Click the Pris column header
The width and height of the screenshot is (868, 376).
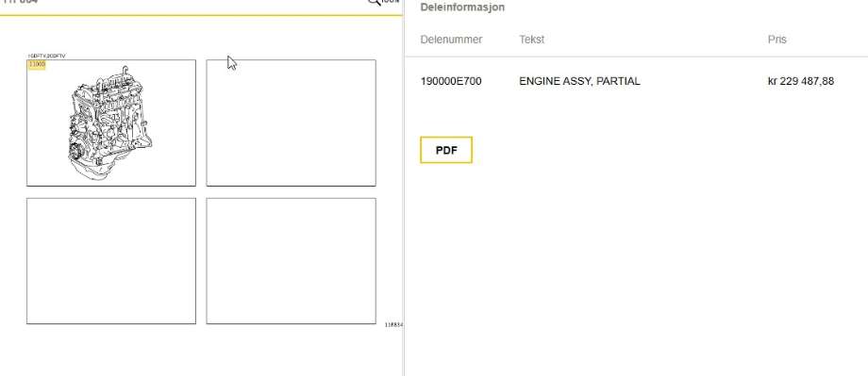click(x=777, y=40)
